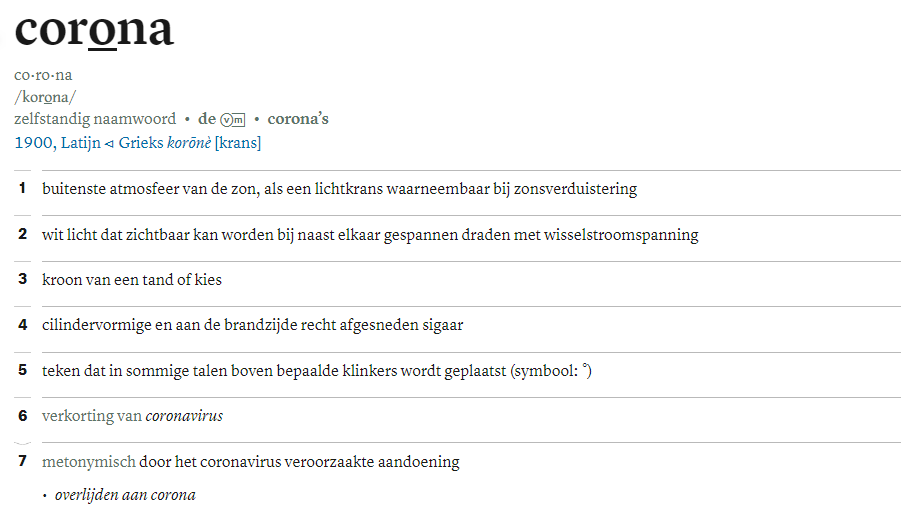The image size is (905, 524).
Task: Click the pronunciation '/korona/'
Action: 45,97
